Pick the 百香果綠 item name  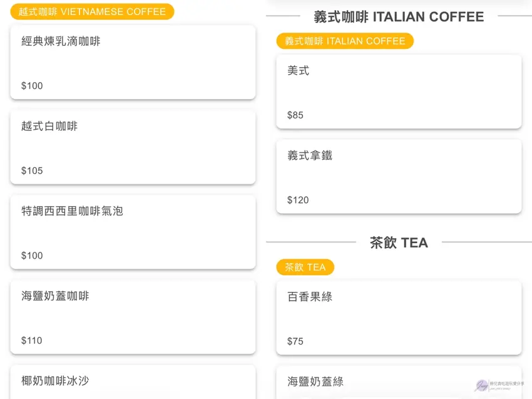(x=310, y=297)
